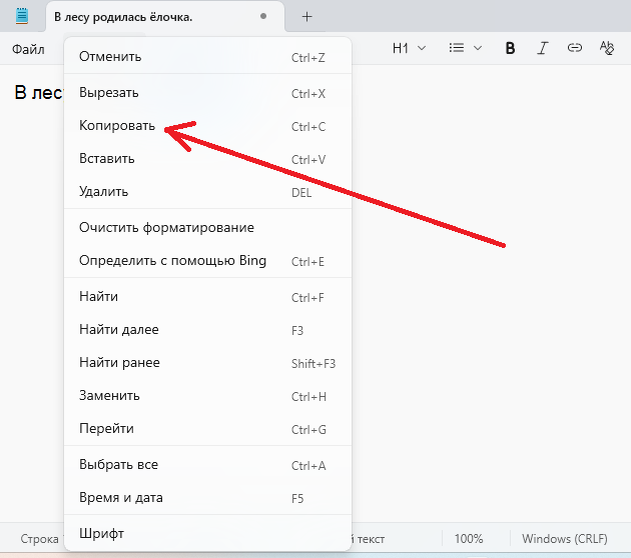Click Windows (CRLF) in the status bar

point(565,539)
